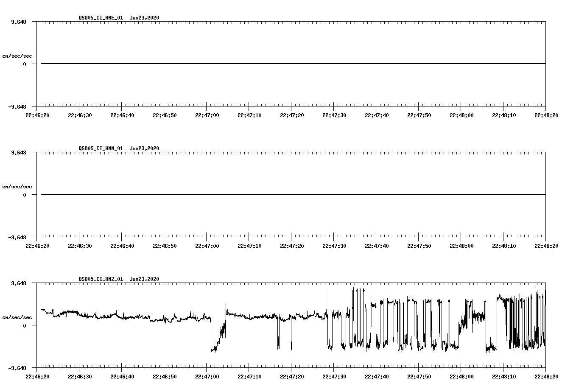Select 22:47:00 tick label under HNN plot

(x=207, y=246)
